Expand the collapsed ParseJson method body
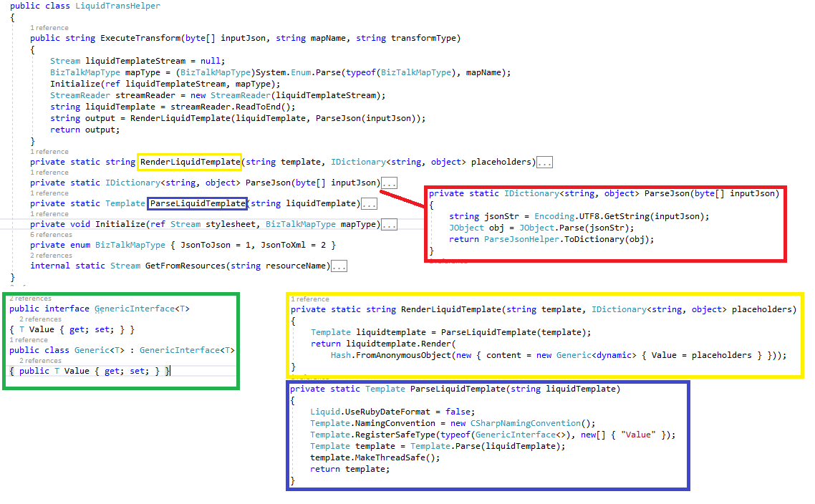 click(389, 182)
